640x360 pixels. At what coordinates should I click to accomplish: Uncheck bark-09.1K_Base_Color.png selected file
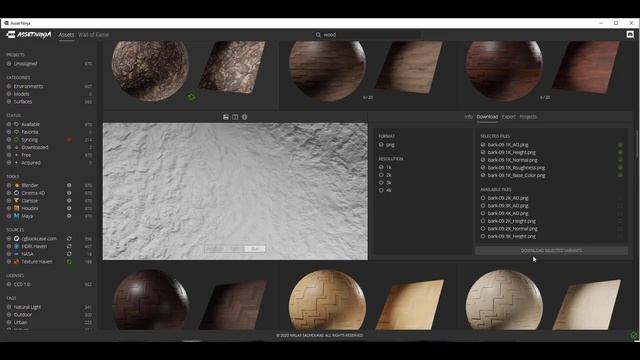coord(483,175)
